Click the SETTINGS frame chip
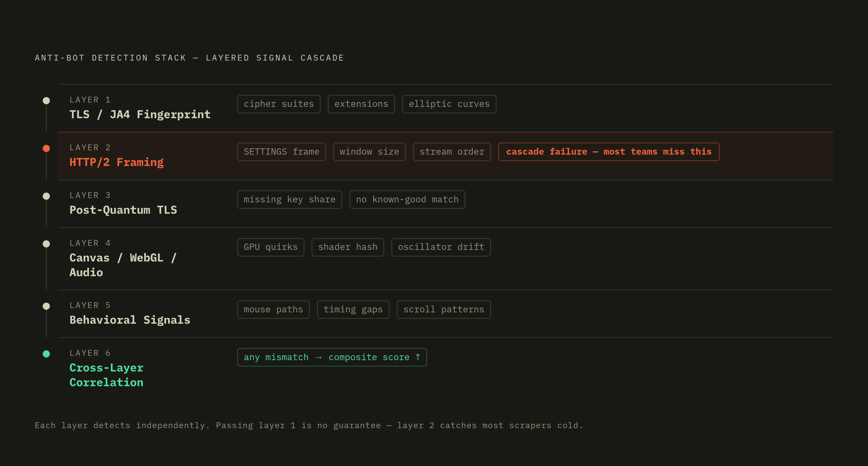The width and height of the screenshot is (868, 466). [281, 152]
